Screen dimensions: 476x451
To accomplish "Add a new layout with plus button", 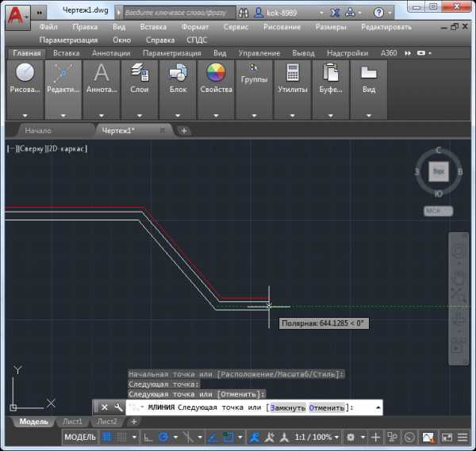I will point(134,422).
